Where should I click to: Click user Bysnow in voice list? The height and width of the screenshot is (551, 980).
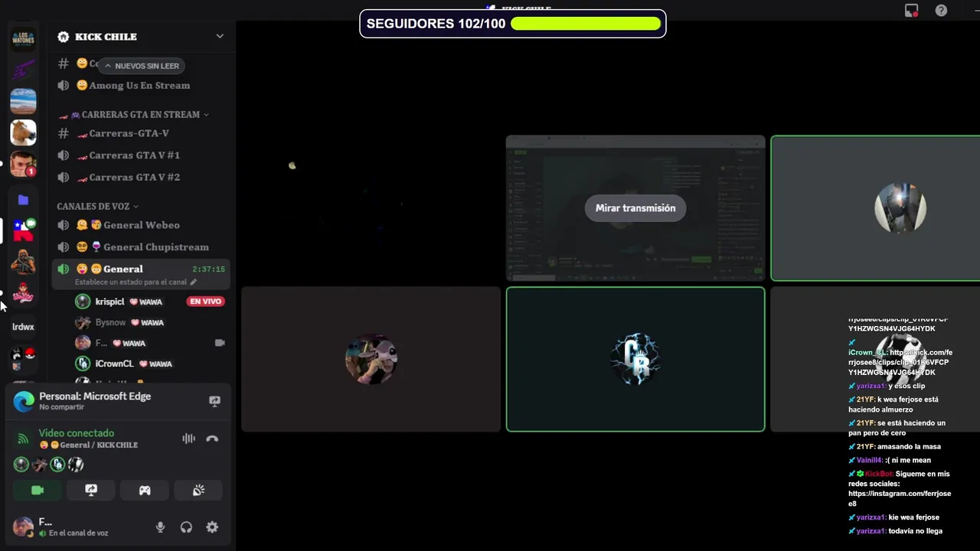[x=110, y=322]
